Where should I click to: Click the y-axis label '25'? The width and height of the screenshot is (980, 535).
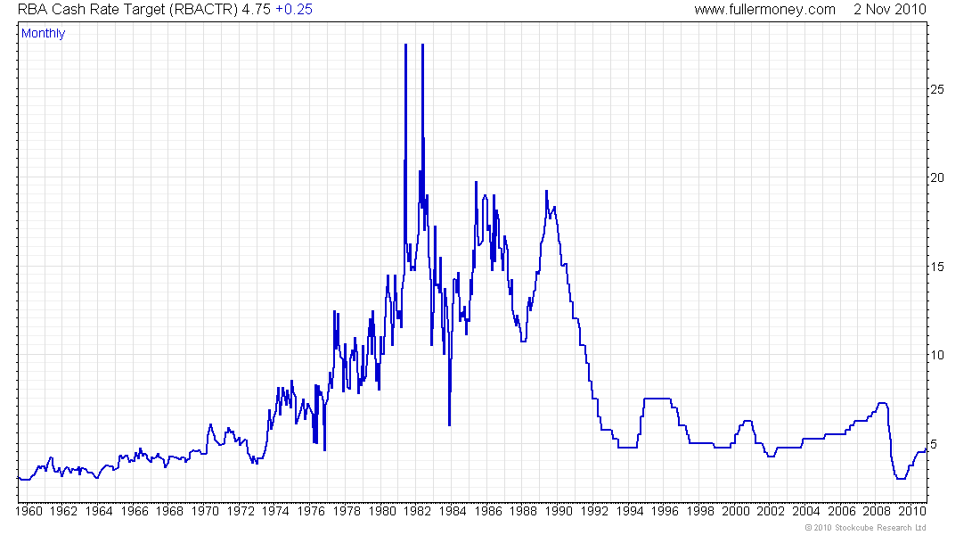tap(937, 89)
